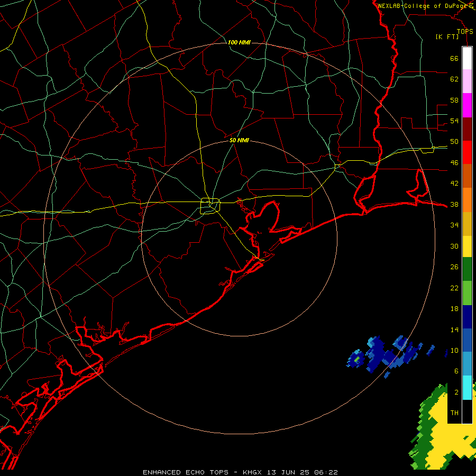The width and height of the screenshot is (476, 476).
Task: Click the '22' legend value
Action: 454,288
